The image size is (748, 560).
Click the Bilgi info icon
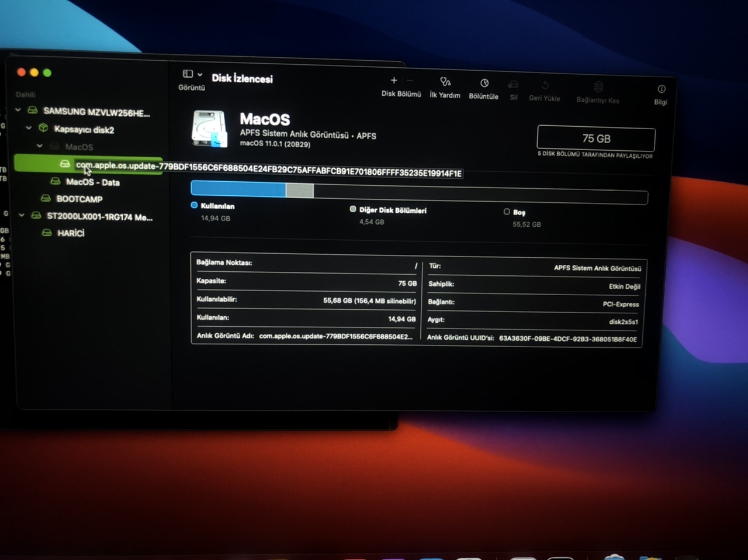661,89
